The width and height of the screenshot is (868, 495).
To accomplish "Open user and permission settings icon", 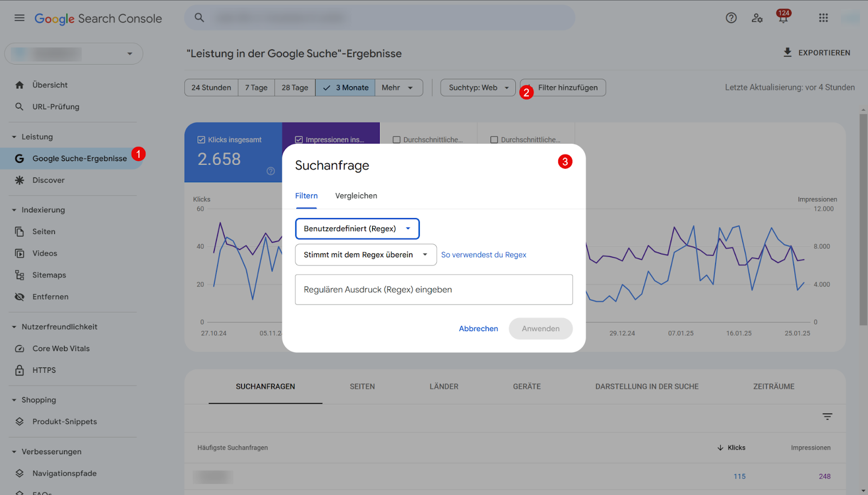I will coord(757,18).
